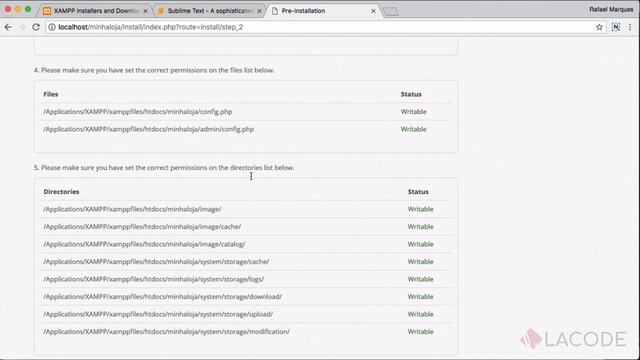
Task: Close the Pre-Installation tab
Action: point(373,11)
